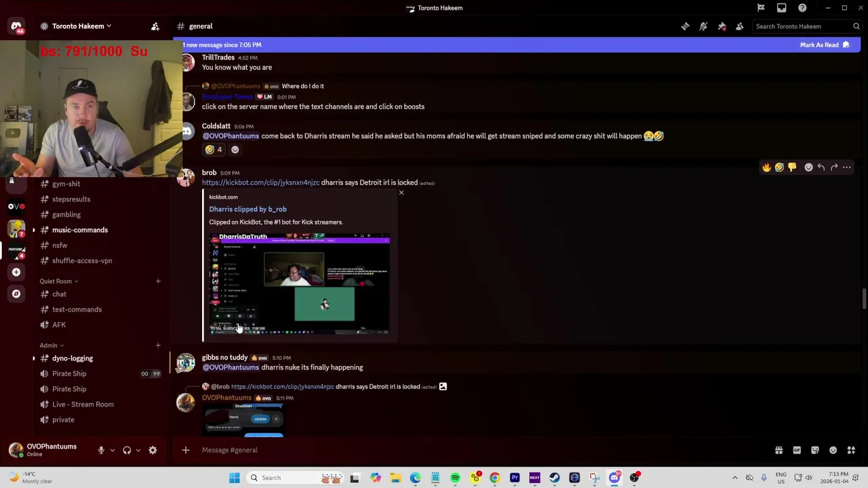This screenshot has width=868, height=488.
Task: Add reaction button under Coldslatt's message
Action: (x=235, y=150)
